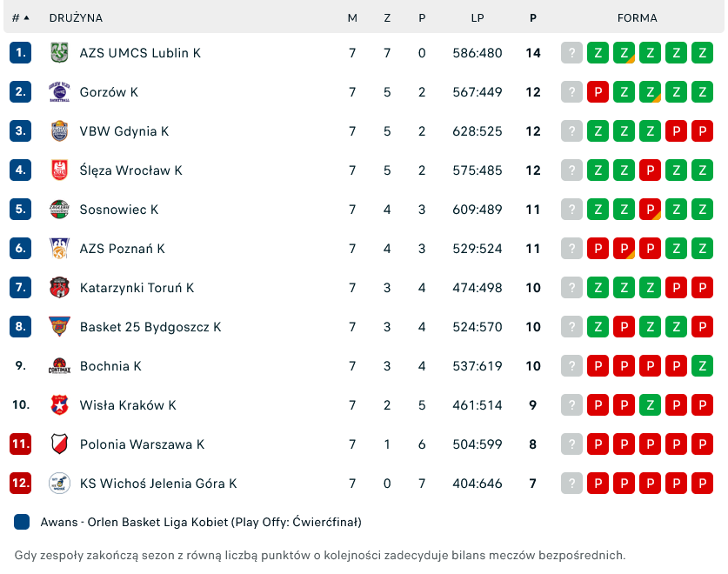The image size is (728, 574).
Task: Click the Polonia Warszawa team crest
Action: [59, 444]
